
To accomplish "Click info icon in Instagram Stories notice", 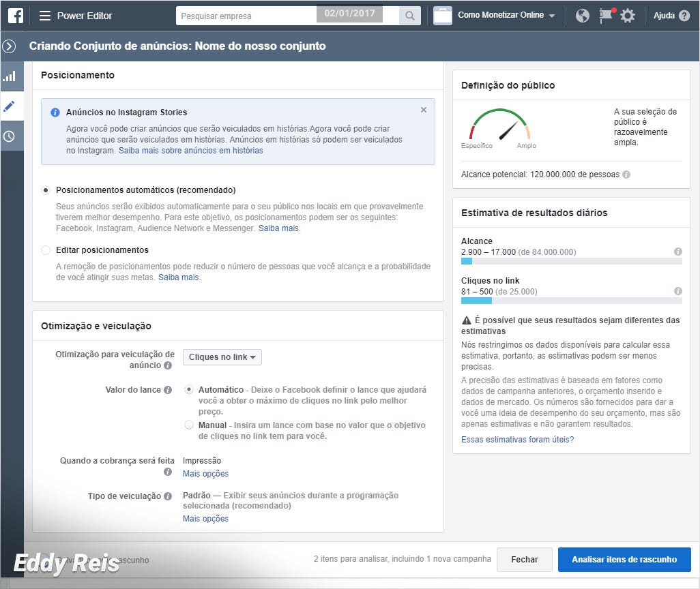I will pyautogui.click(x=55, y=112).
